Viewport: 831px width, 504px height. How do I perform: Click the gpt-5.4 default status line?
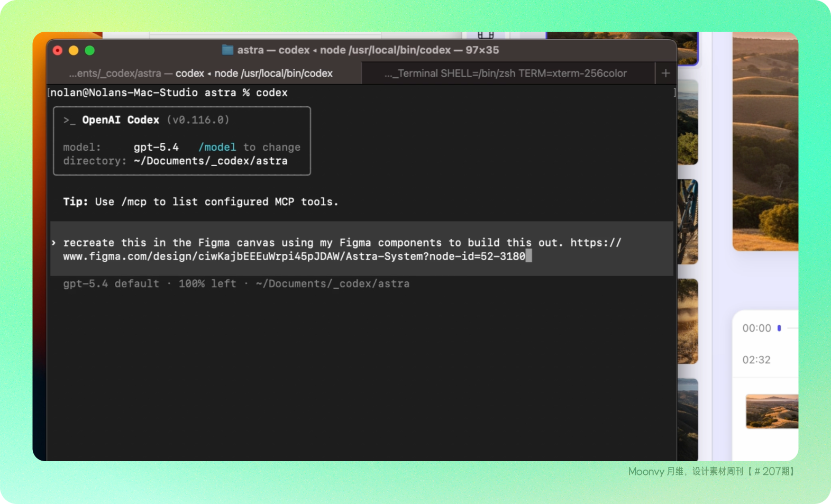[x=236, y=284]
